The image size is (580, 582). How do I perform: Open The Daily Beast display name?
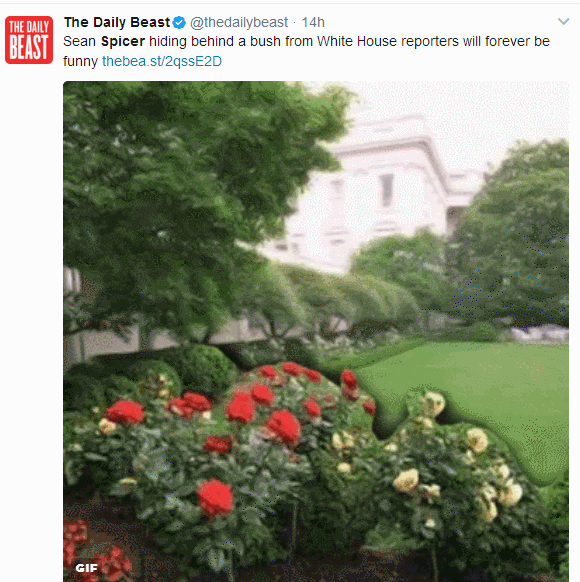coord(117,23)
